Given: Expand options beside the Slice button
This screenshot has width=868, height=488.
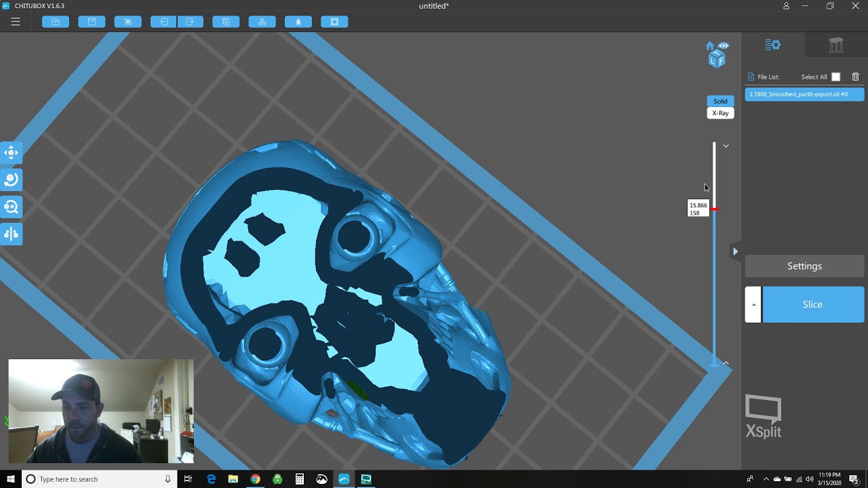Looking at the screenshot, I should click(753, 304).
